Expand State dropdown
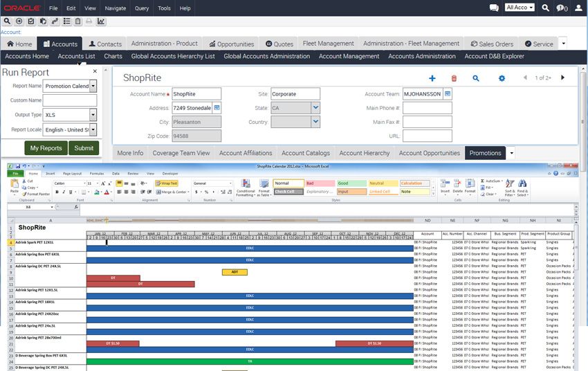Viewport: 588px width, 371px height. click(x=315, y=108)
